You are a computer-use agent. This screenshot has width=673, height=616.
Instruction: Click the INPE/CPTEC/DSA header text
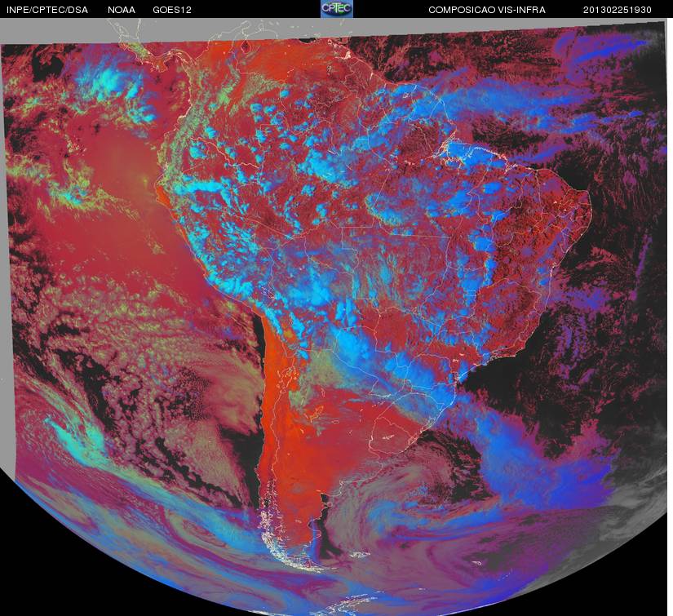47,10
